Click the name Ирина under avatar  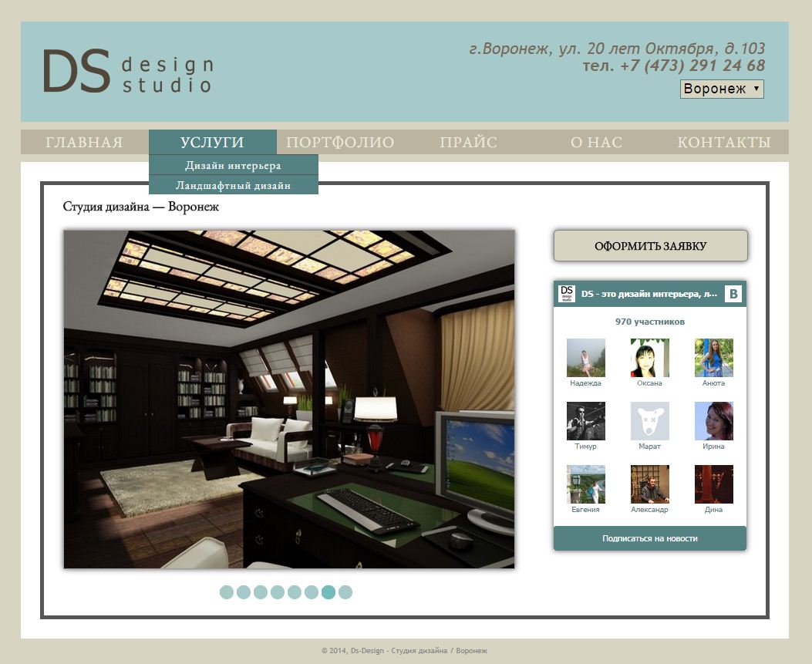713,447
